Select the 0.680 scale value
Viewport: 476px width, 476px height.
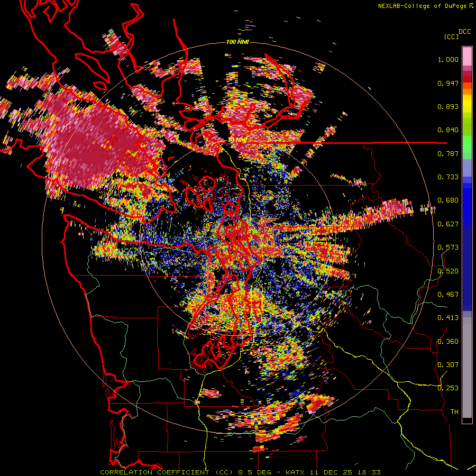point(448,200)
